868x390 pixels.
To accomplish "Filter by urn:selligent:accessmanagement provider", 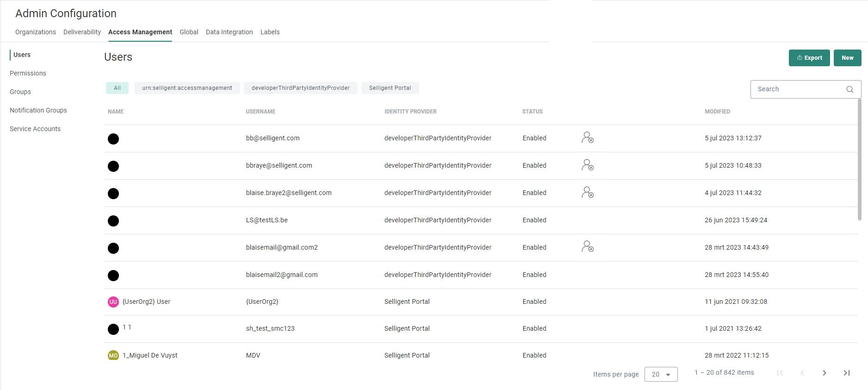I will [x=187, y=88].
